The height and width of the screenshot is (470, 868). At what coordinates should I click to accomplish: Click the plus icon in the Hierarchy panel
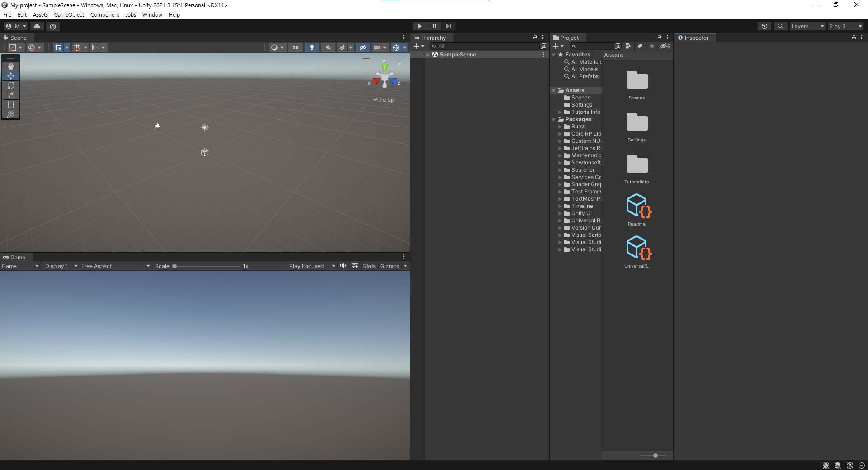(416, 46)
